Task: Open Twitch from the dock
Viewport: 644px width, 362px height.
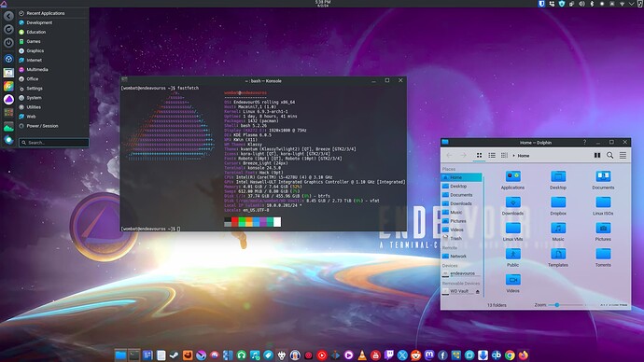Action: point(389,355)
